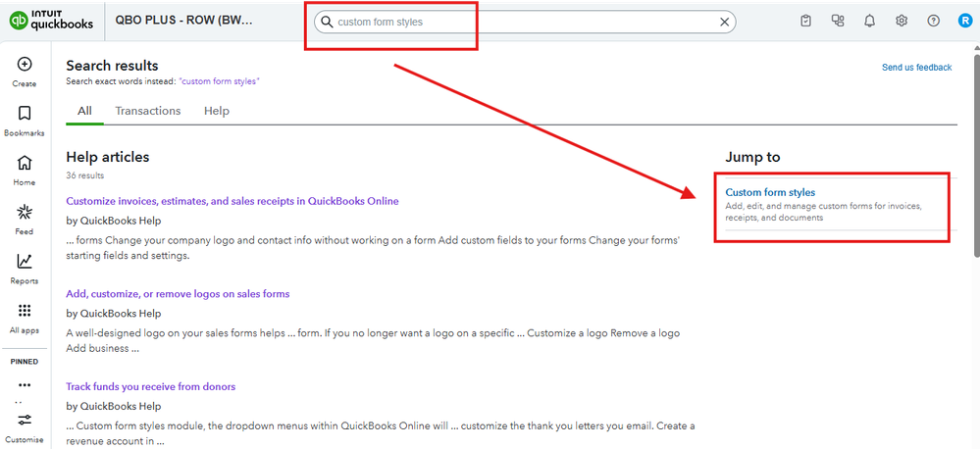Click Send us feedback link
980x449 pixels.
916,68
